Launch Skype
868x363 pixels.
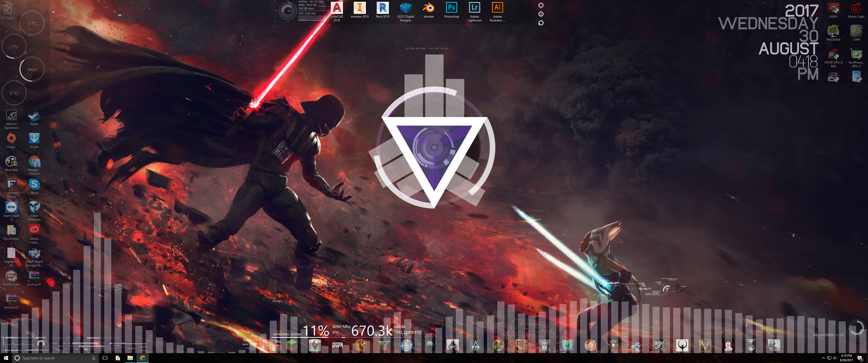click(34, 186)
